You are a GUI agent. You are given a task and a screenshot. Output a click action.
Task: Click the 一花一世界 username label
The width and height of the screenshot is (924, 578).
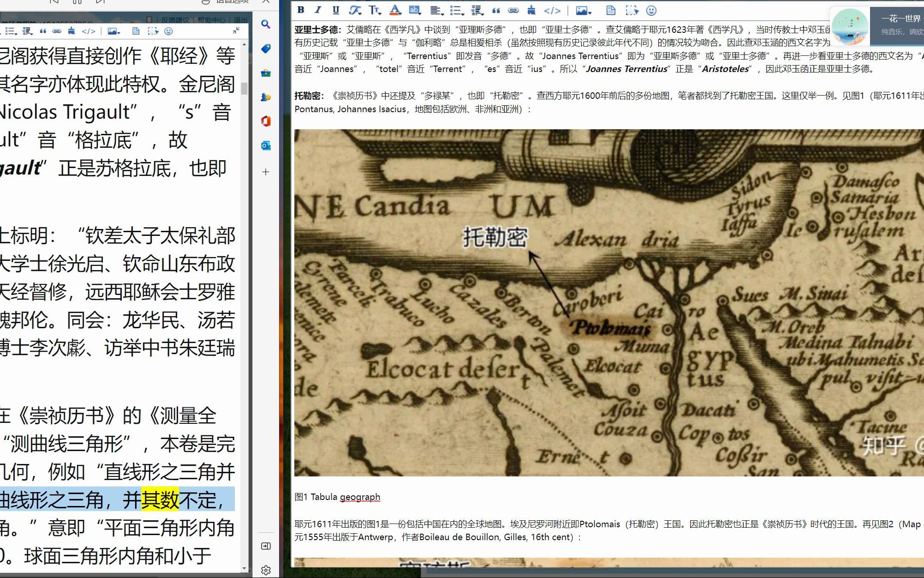point(901,18)
